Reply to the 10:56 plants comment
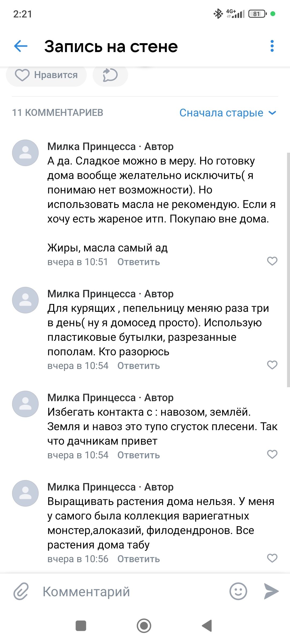 pyautogui.click(x=139, y=559)
